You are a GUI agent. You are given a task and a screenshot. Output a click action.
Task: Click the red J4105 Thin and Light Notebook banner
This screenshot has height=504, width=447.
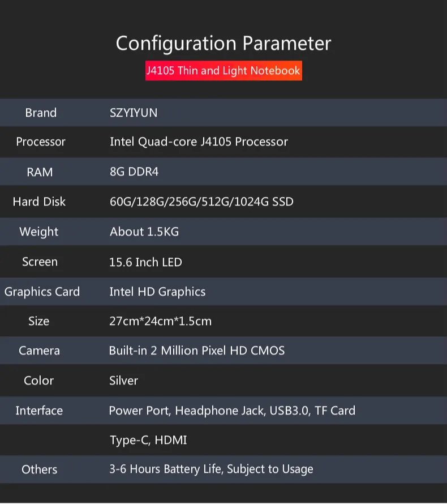pyautogui.click(x=223, y=71)
